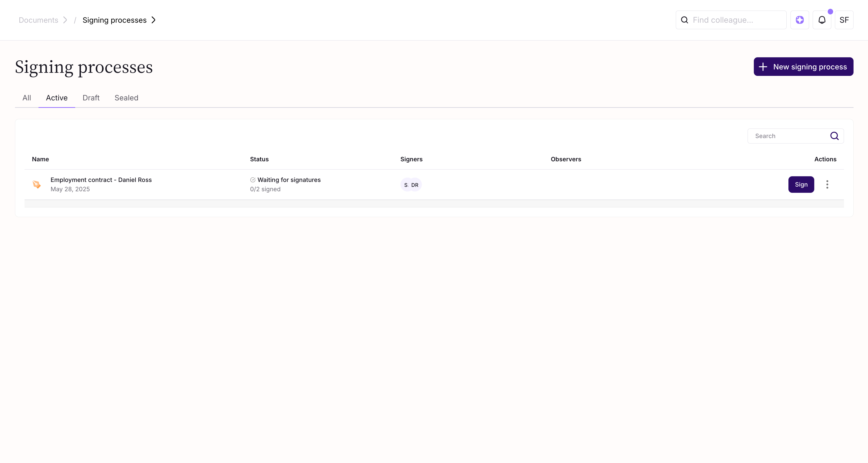Open the three-dot actions menu
868x463 pixels.
(x=827, y=185)
